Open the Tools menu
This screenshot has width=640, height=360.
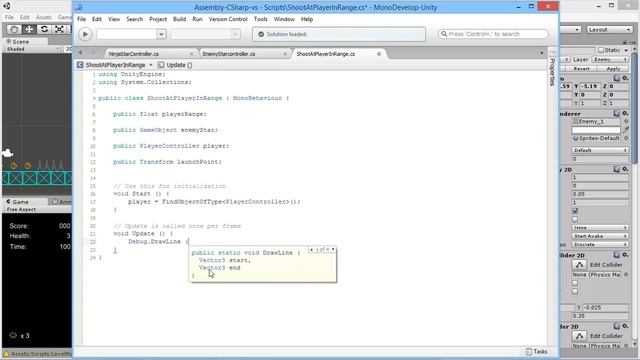260,19
